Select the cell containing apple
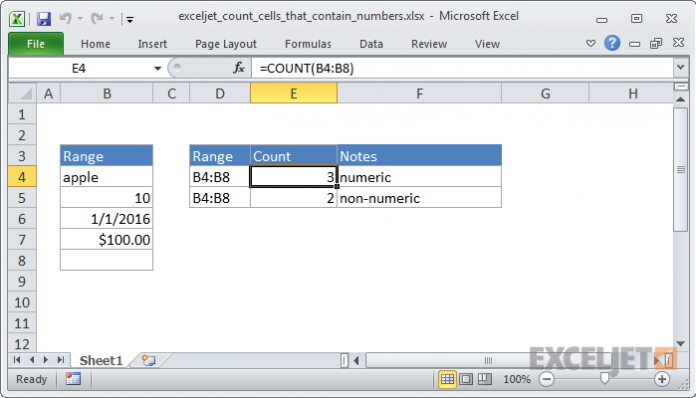696x398 pixels. click(107, 177)
